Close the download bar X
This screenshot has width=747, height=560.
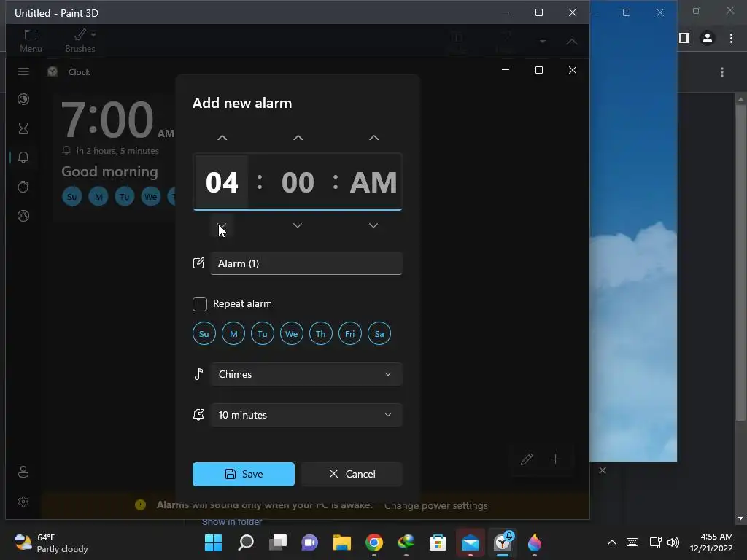tap(603, 470)
